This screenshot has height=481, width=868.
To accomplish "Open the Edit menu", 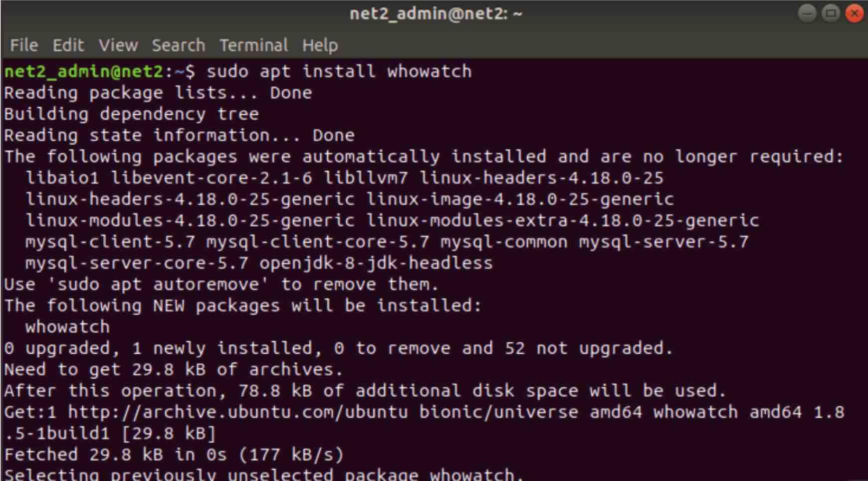I will [68, 45].
